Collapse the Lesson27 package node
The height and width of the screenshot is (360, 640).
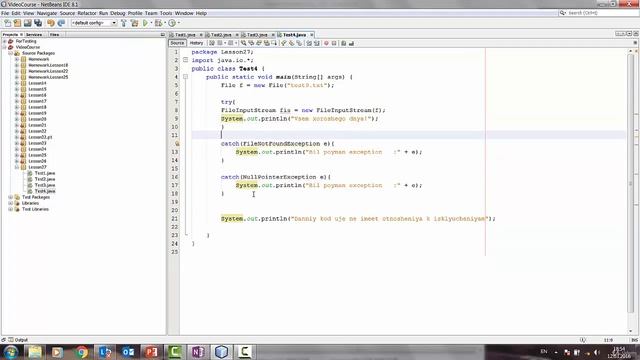coord(17,167)
